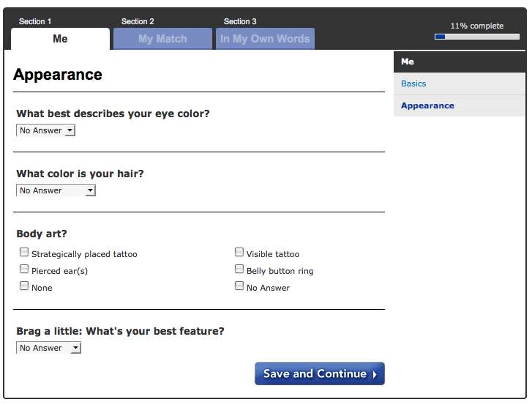Click the Me sidebar section header

coord(408,62)
